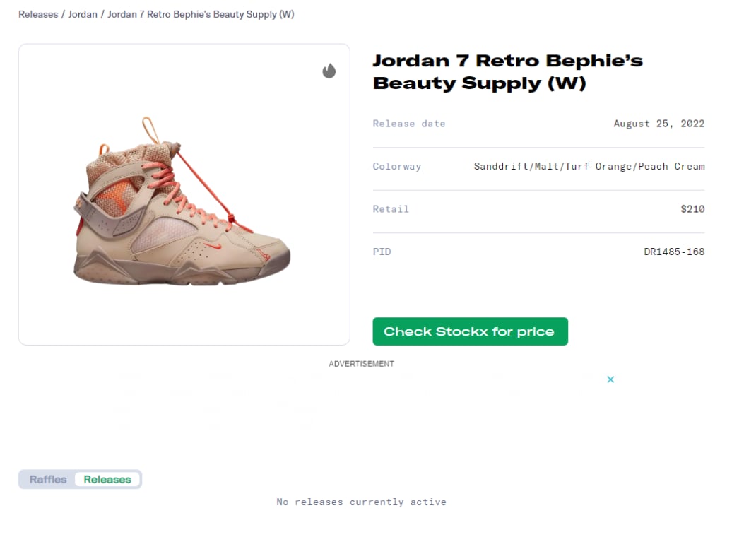The image size is (756, 537).
Task: Click the No releases currently active message
Action: (361, 502)
